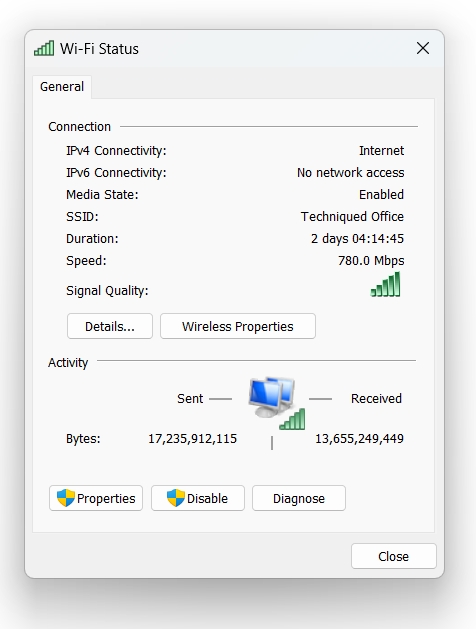Click the Close button

393,556
